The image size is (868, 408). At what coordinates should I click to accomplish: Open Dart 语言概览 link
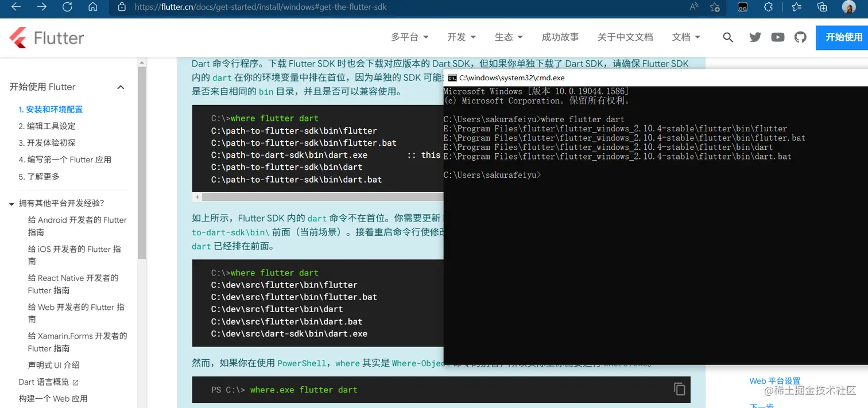[44, 382]
